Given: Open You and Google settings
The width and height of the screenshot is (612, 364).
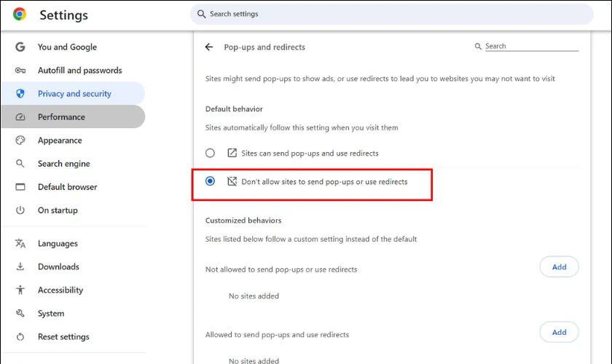Looking at the screenshot, I should (x=73, y=47).
